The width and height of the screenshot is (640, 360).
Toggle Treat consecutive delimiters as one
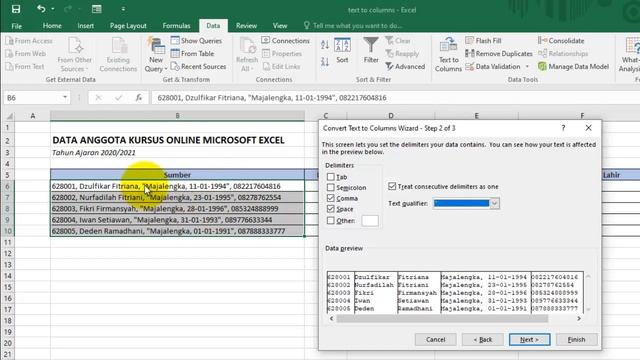[392, 186]
